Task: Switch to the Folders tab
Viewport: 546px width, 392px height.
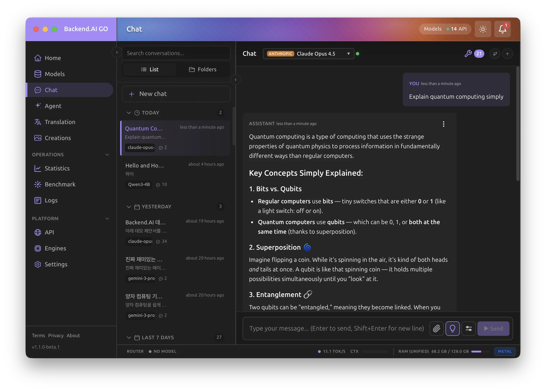Action: [203, 69]
